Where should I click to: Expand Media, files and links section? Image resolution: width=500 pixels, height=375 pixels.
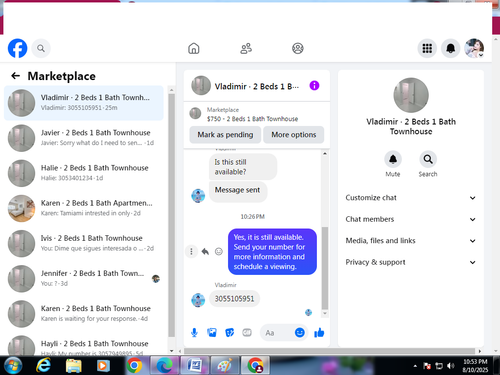(x=411, y=241)
